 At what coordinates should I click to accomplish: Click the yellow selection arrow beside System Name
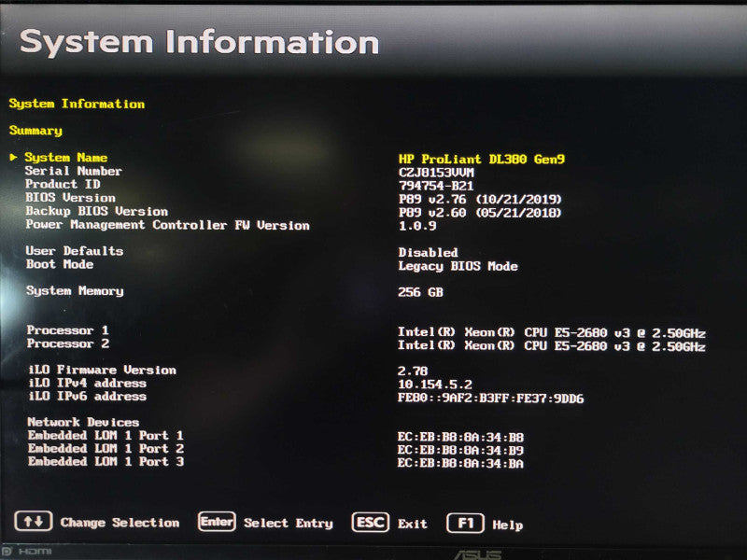coord(13,157)
